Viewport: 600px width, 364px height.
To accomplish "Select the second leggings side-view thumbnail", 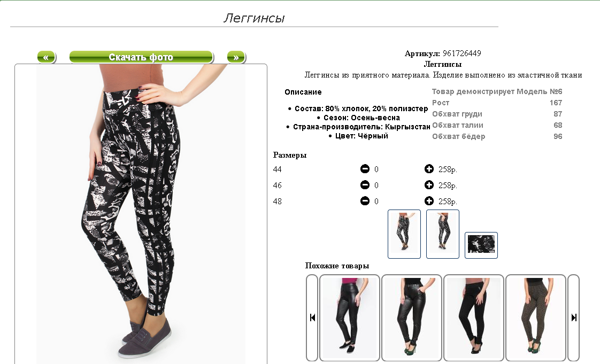I will coord(443,234).
